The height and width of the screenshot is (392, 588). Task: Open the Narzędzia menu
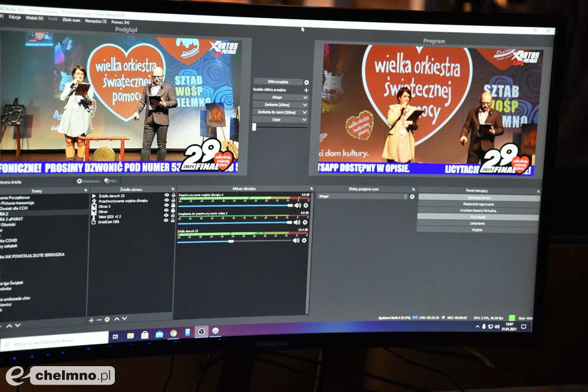tap(96, 21)
